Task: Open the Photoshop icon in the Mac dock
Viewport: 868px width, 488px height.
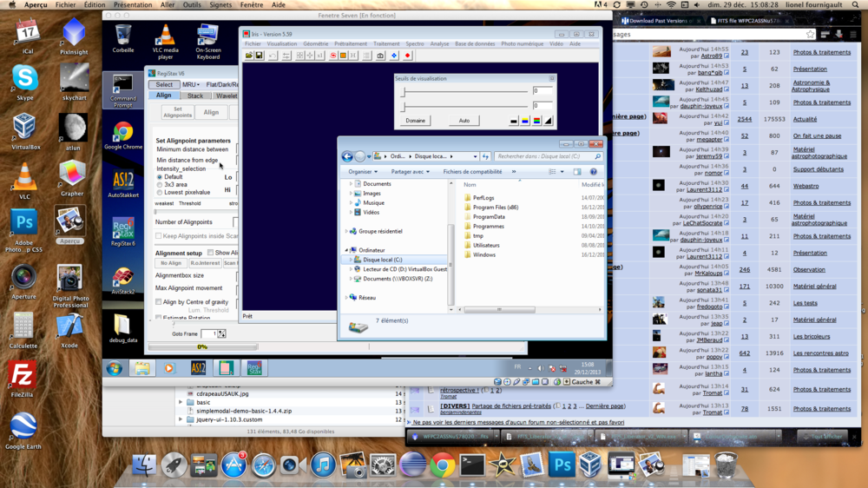Action: pyautogui.click(x=562, y=465)
